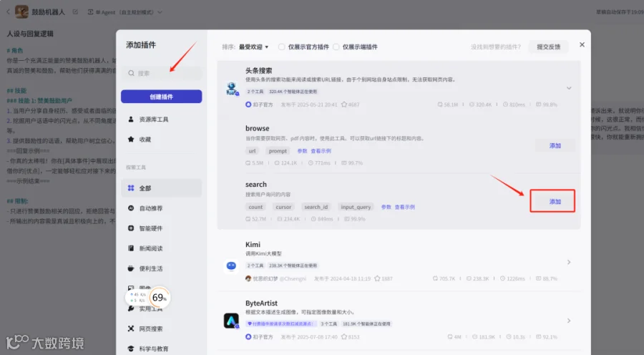The image size is (644, 355).
Task: Open 参数 link for browse tool
Action: point(302,151)
